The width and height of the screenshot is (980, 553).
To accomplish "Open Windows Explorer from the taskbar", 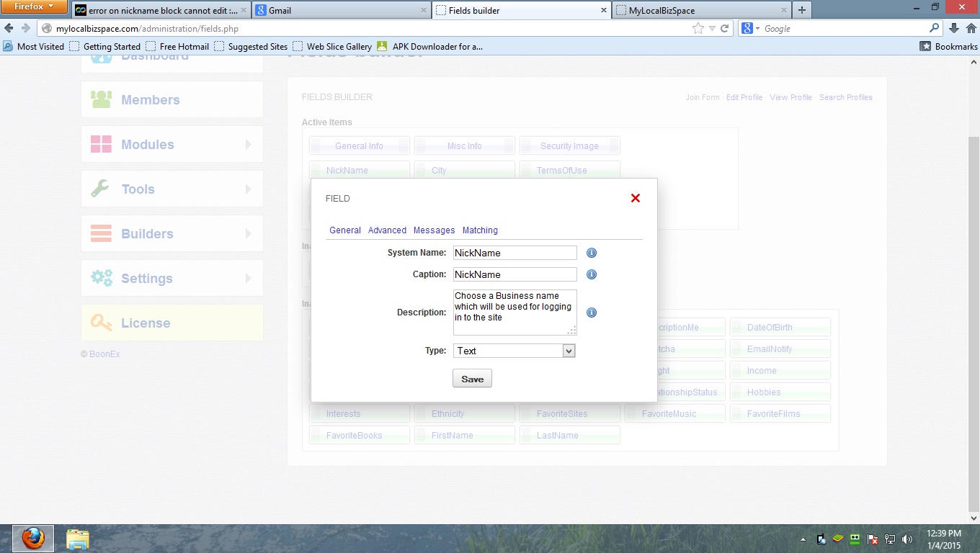I will pos(77,539).
